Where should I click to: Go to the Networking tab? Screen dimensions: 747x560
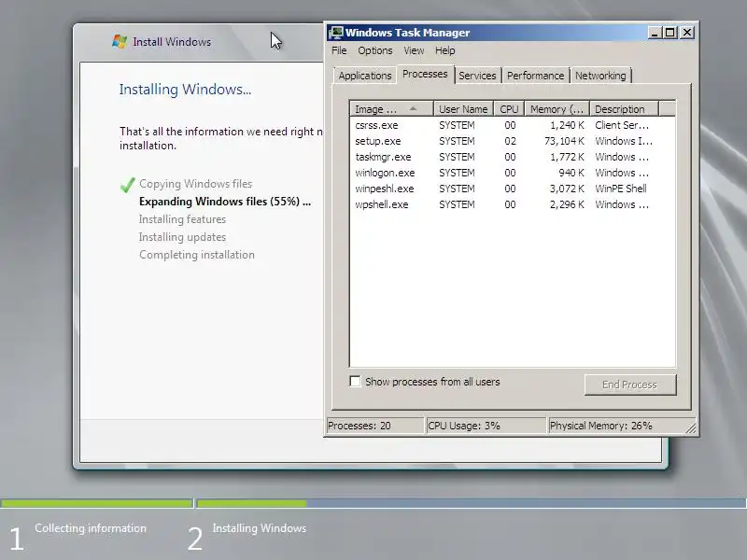tap(600, 76)
